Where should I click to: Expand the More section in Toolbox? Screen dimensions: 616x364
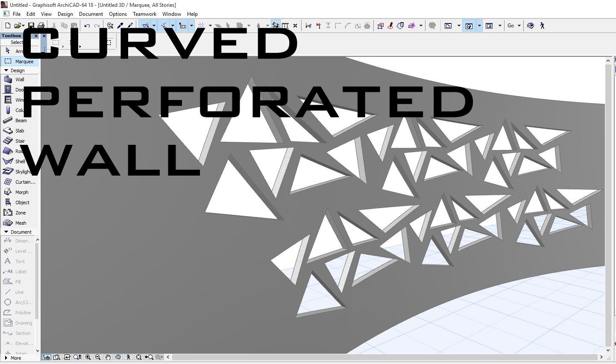(13, 358)
